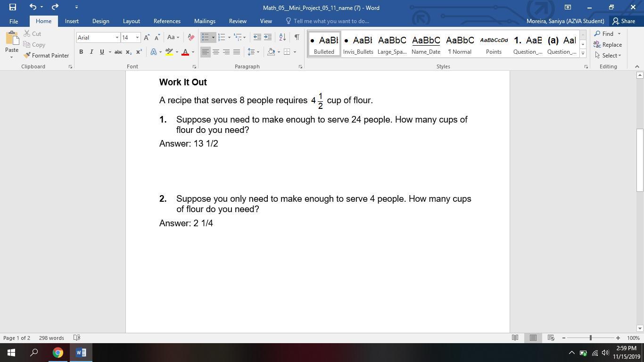Decrease font size with Shrink Font
Image resolution: width=644 pixels, height=362 pixels.
157,37
